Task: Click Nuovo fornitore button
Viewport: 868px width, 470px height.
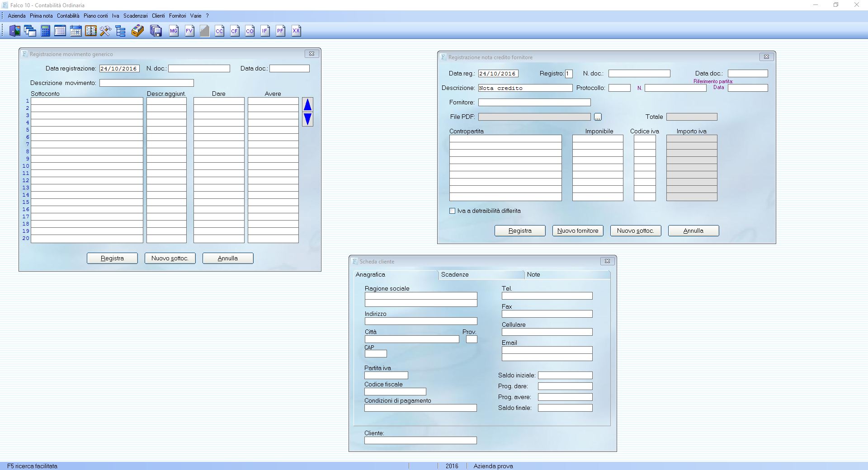Action: (578, 231)
